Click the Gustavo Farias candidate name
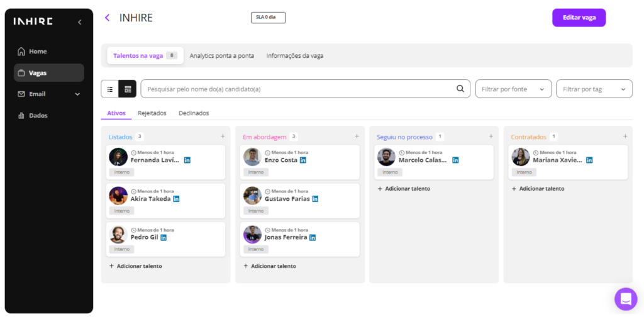Image resolution: width=644 pixels, height=319 pixels. [287, 199]
